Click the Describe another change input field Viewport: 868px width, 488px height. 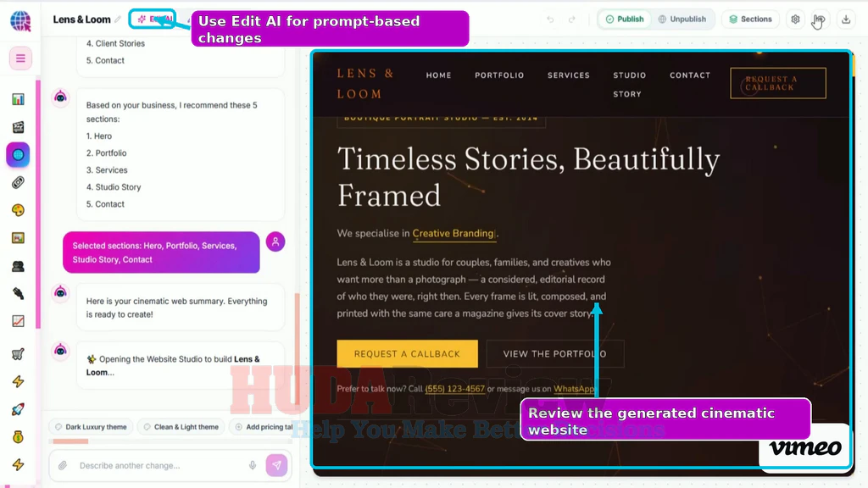(x=160, y=465)
